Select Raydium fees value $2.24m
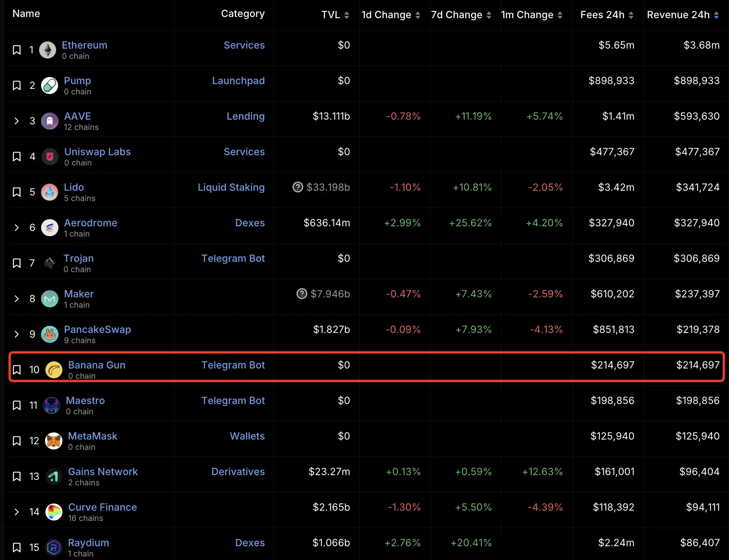729x560 pixels. click(616, 543)
